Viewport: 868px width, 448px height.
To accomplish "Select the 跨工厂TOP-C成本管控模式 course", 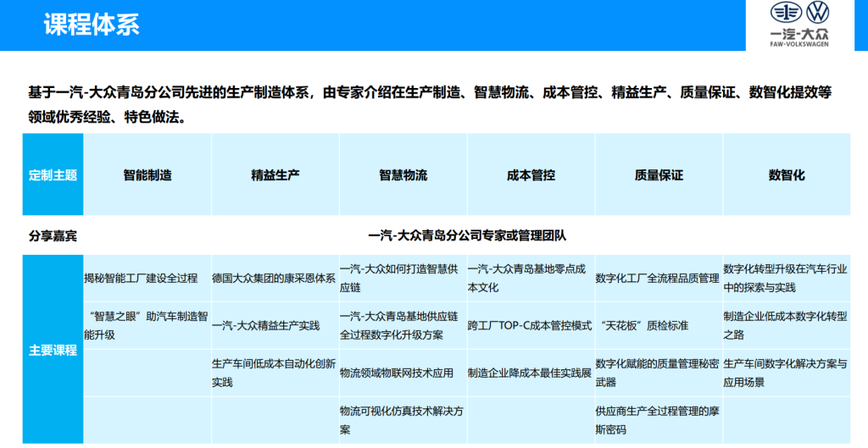I will (530, 325).
